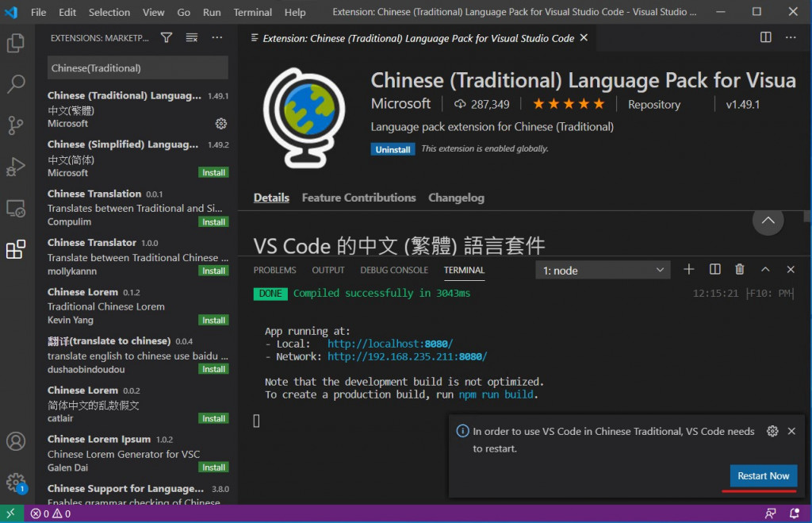Open the Microsoft publisher link

coord(400,104)
